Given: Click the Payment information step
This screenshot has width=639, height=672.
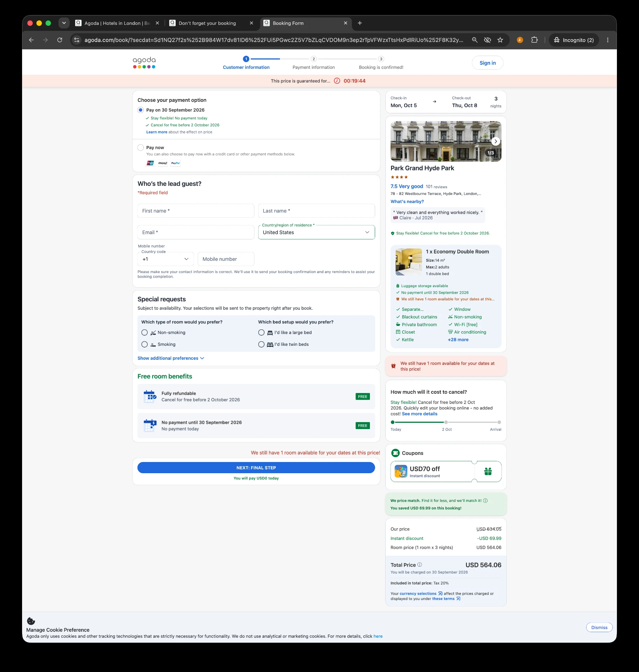Looking at the screenshot, I should (314, 63).
